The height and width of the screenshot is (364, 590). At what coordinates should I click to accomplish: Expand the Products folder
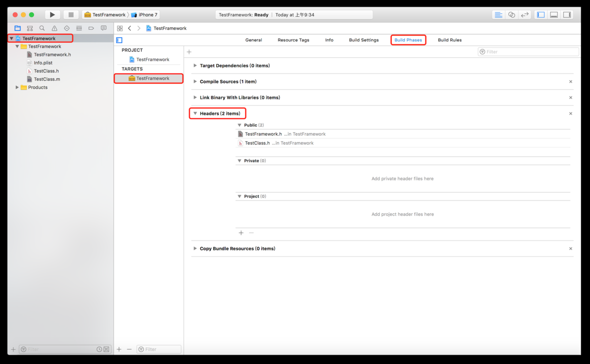pyautogui.click(x=17, y=87)
